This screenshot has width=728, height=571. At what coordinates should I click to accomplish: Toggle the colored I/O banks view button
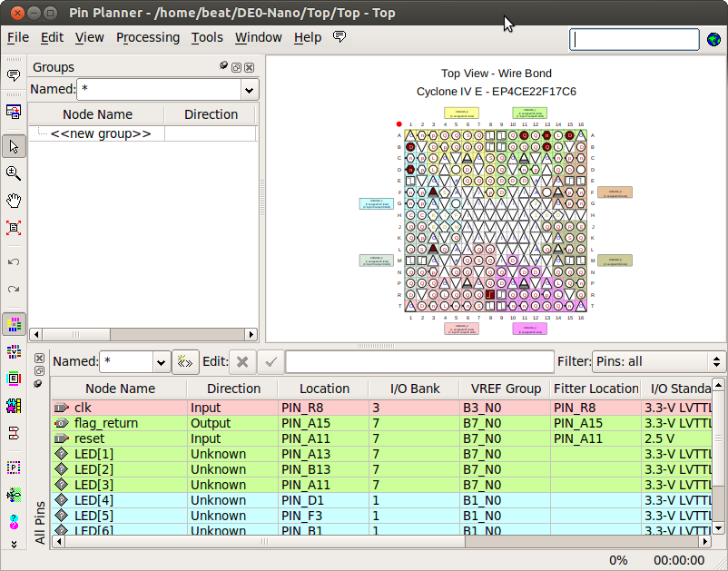pyautogui.click(x=14, y=324)
